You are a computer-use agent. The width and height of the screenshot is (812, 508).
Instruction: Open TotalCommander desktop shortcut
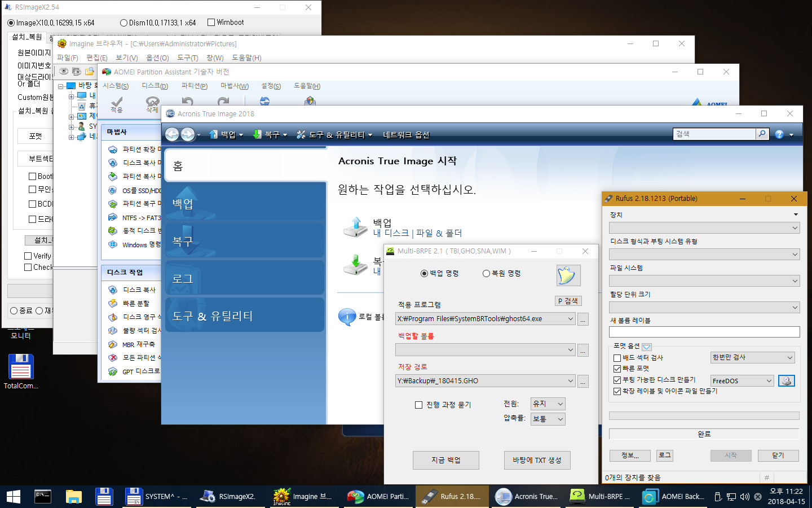tap(21, 371)
